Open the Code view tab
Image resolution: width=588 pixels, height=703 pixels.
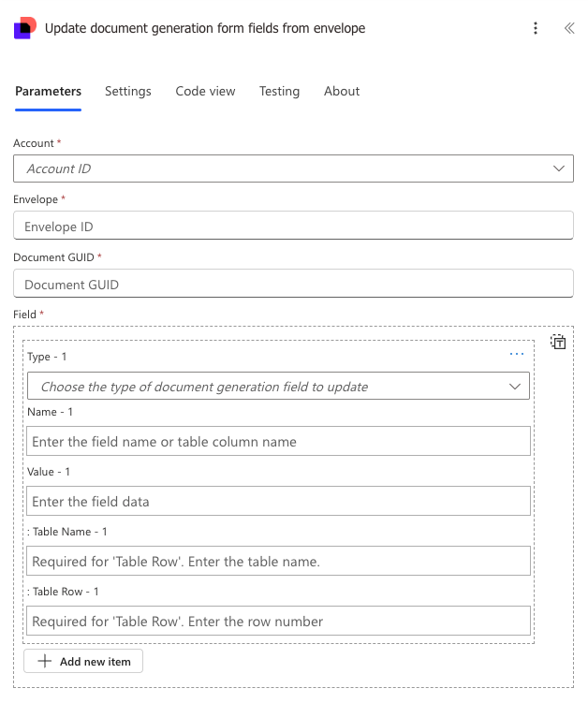205,91
